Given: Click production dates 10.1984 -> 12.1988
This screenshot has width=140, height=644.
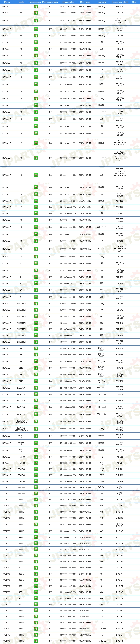Looking at the screenshot, I should click(x=68, y=7).
